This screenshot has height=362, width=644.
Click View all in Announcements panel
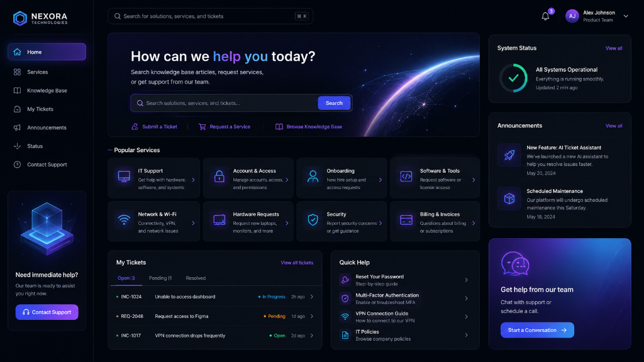click(x=614, y=126)
